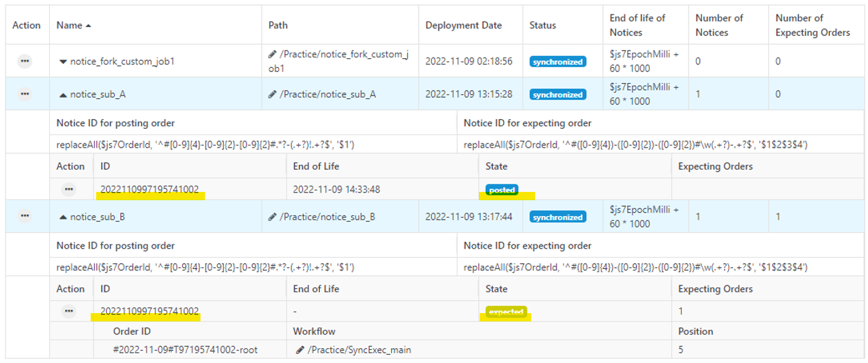The width and height of the screenshot is (868, 363).
Task: Click the posted state badge
Action: tap(502, 189)
